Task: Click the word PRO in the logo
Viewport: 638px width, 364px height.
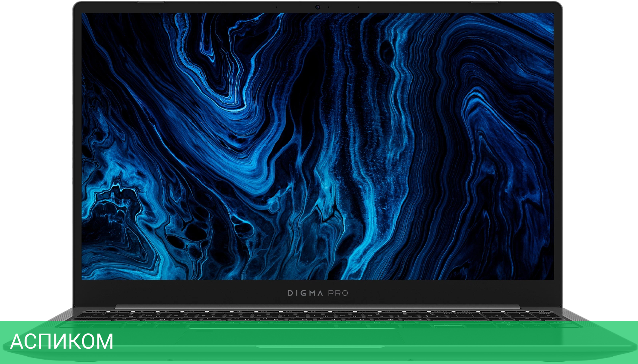Action: [x=338, y=293]
